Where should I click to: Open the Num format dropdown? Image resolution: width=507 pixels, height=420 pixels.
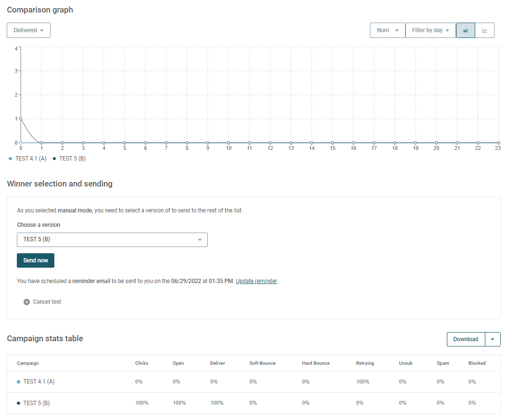[x=387, y=30]
